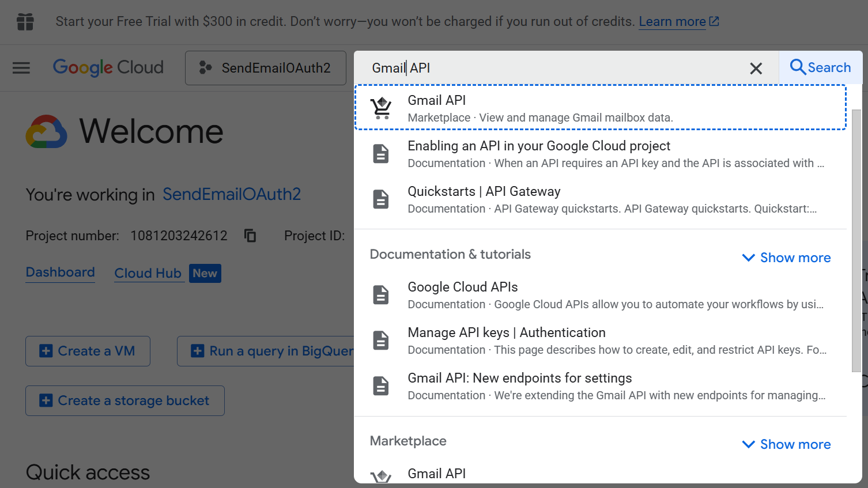Open the Dashboard link
This screenshot has height=488, width=868.
[x=61, y=273]
